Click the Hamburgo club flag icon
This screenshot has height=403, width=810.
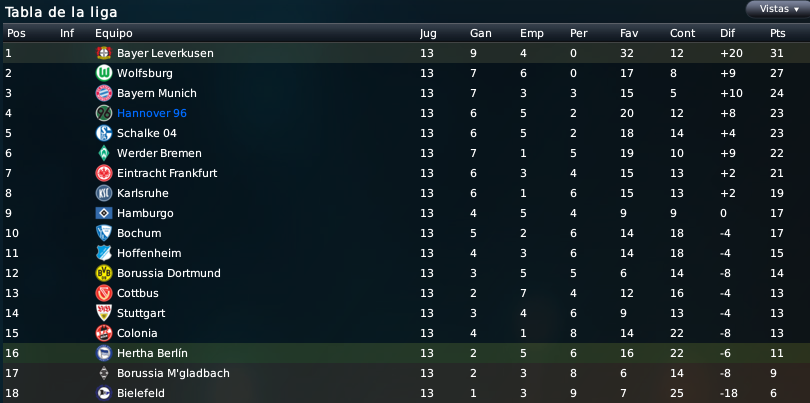click(104, 213)
